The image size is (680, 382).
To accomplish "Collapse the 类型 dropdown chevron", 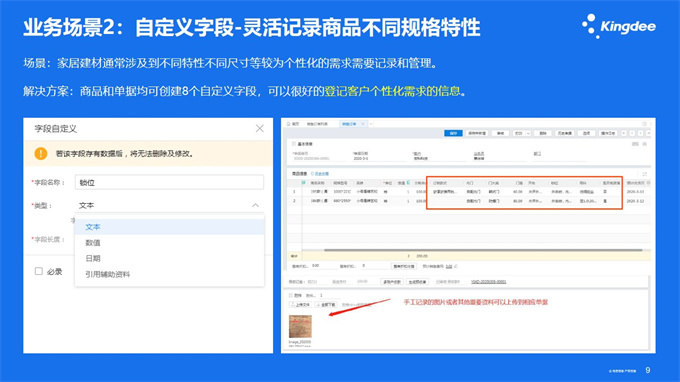I will click(x=255, y=205).
